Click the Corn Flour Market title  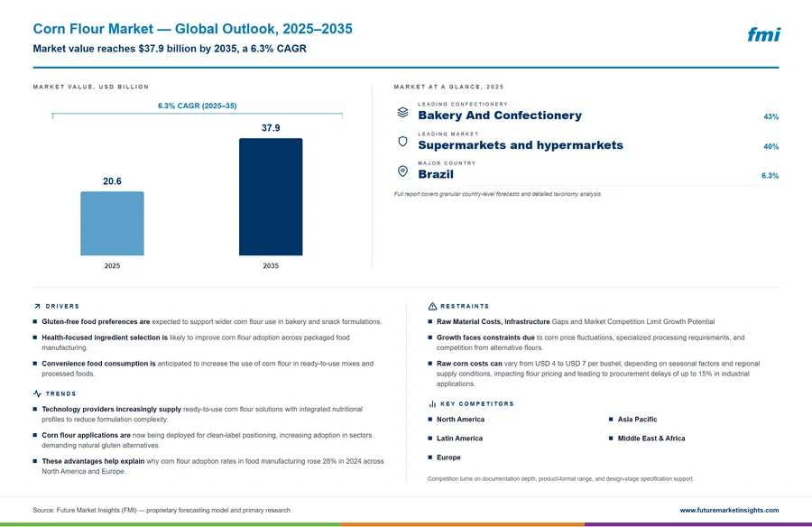(x=193, y=29)
